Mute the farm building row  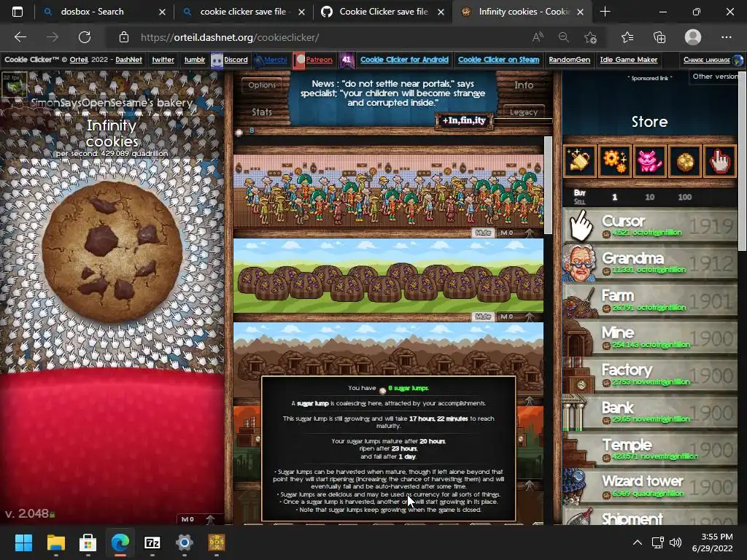(x=483, y=316)
